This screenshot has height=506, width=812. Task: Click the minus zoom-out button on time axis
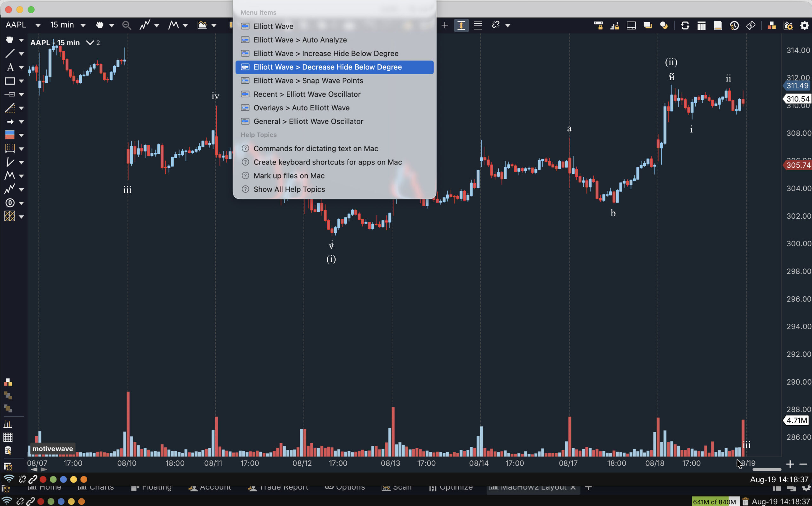[803, 464]
